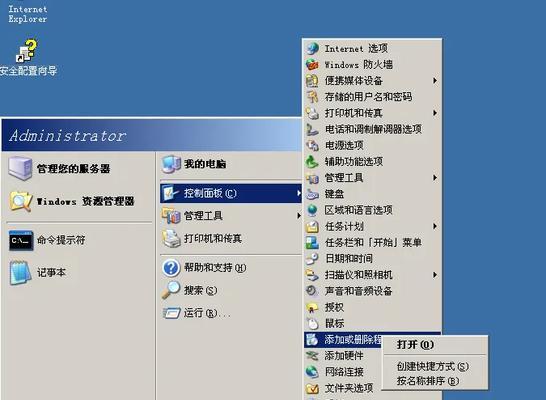Click the 帮助和支持 question mark icon

(171, 268)
